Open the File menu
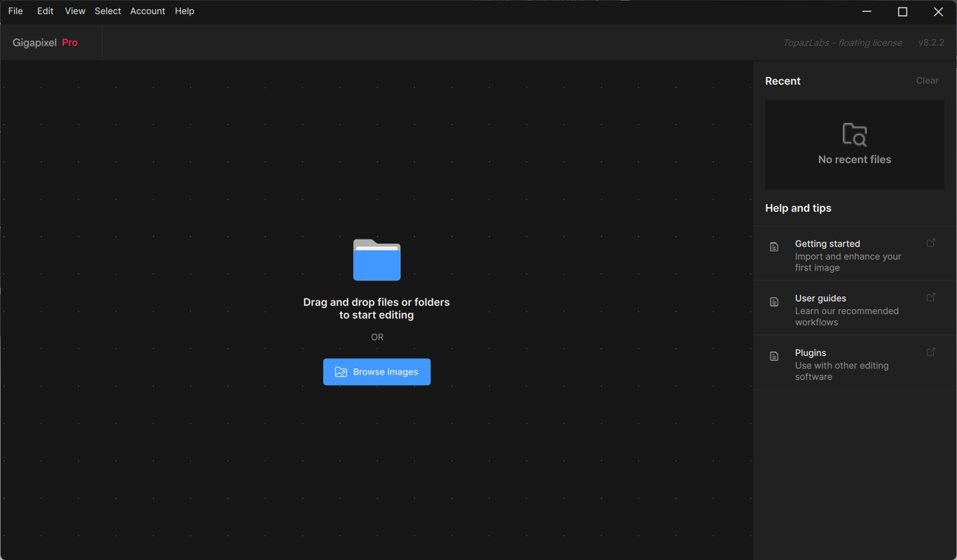This screenshot has height=560, width=957. (x=15, y=11)
